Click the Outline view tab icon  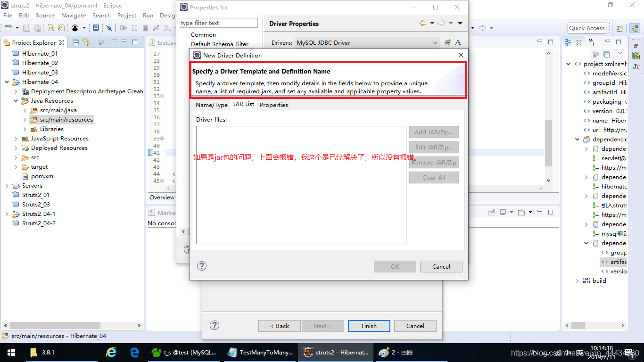coord(568,42)
